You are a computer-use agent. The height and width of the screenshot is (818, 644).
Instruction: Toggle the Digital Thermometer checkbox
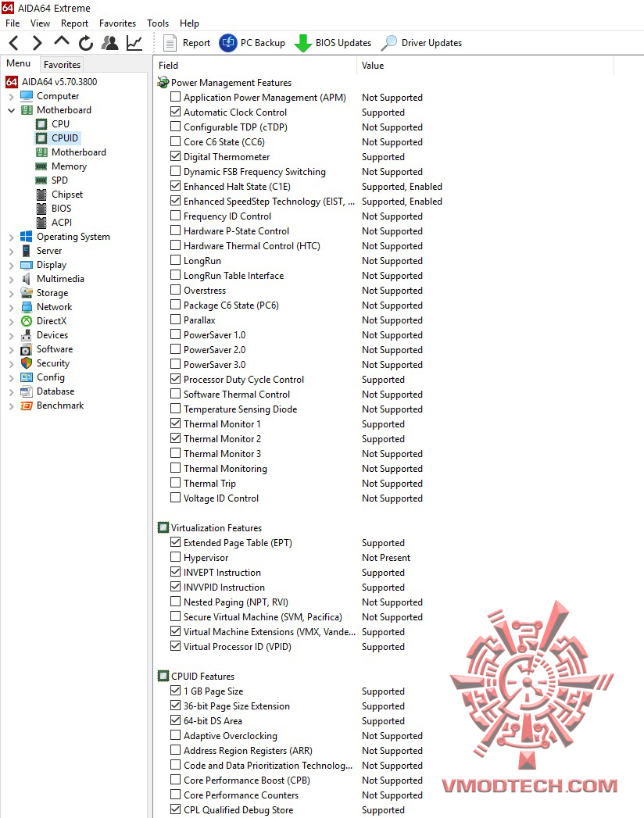(175, 156)
